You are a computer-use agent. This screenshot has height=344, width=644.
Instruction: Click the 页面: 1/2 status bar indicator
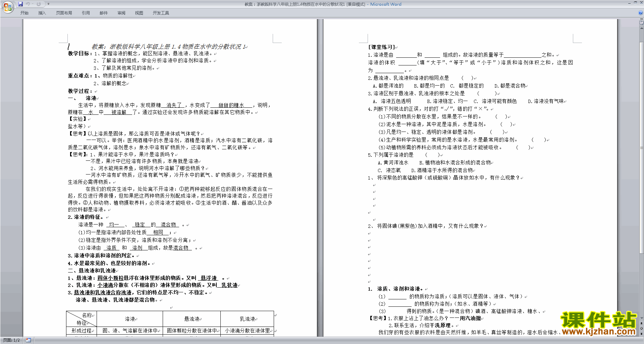11,340
